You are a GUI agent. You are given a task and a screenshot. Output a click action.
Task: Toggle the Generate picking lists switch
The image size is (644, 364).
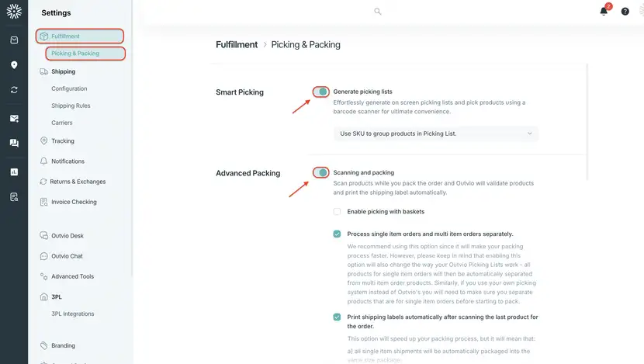[320, 92]
